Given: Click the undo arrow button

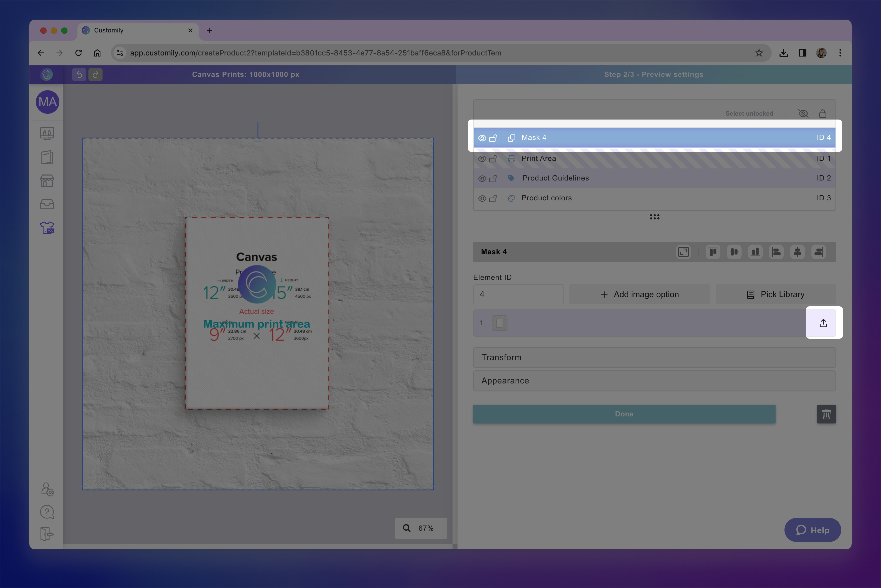Looking at the screenshot, I should point(79,75).
